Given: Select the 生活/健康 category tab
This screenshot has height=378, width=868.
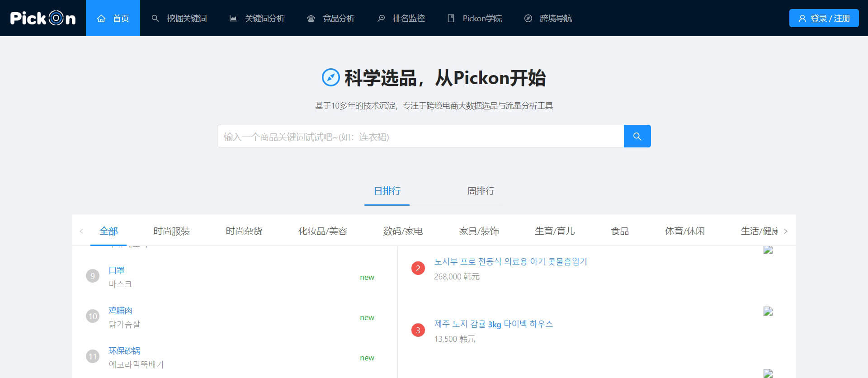Looking at the screenshot, I should pos(759,231).
